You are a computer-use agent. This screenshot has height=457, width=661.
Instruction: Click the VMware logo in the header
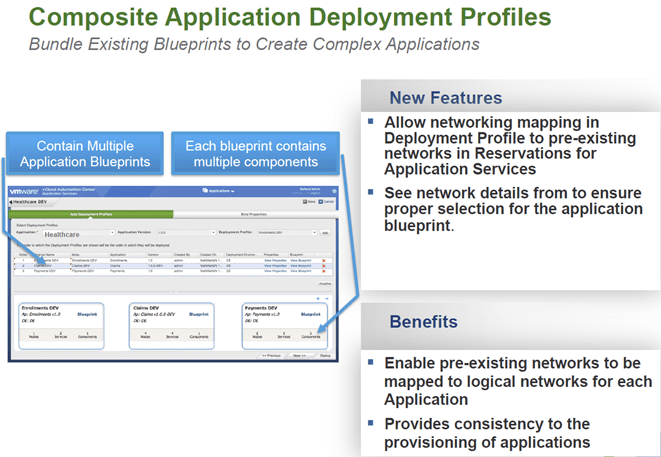(x=25, y=190)
